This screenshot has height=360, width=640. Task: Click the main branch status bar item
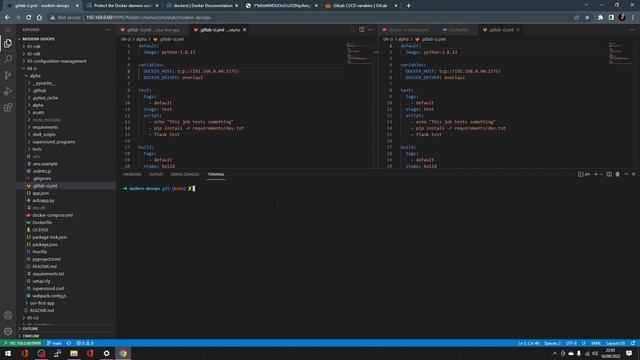[54, 343]
